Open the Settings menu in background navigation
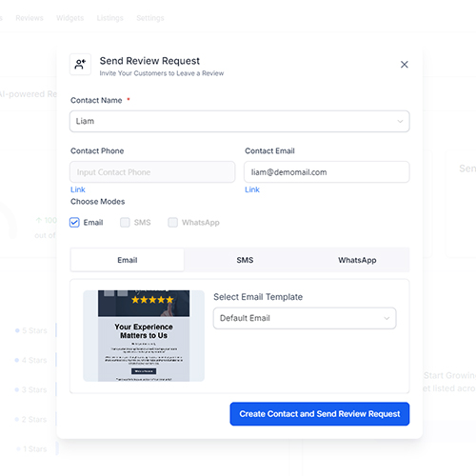This screenshot has width=476, height=476. (x=150, y=18)
